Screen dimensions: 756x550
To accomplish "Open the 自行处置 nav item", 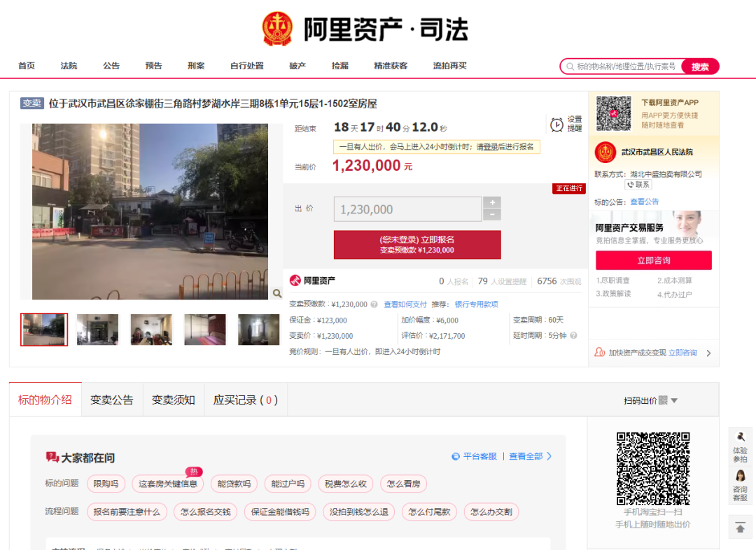I will pos(247,66).
